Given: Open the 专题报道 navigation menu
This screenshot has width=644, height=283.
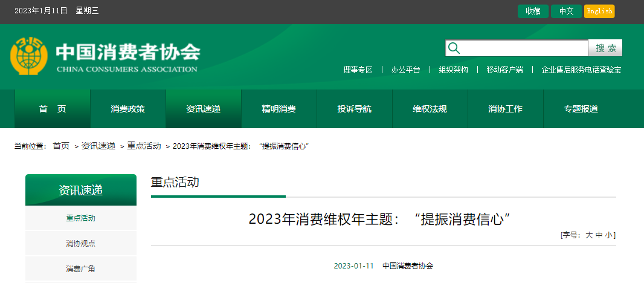Looking at the screenshot, I should pyautogui.click(x=581, y=109).
